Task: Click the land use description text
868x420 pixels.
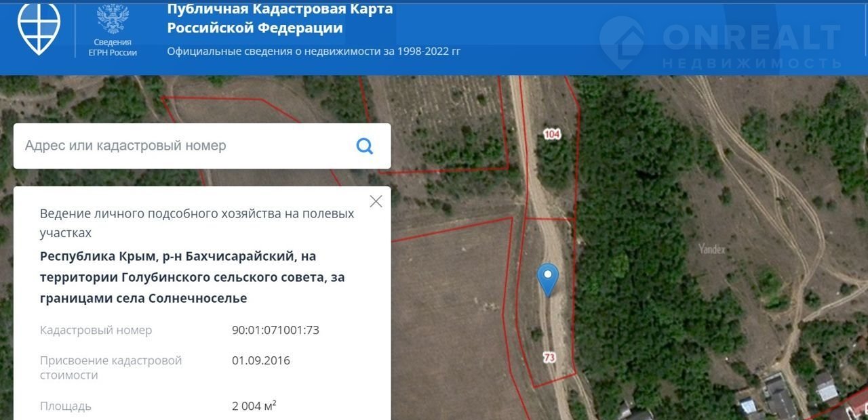Action: [197, 223]
